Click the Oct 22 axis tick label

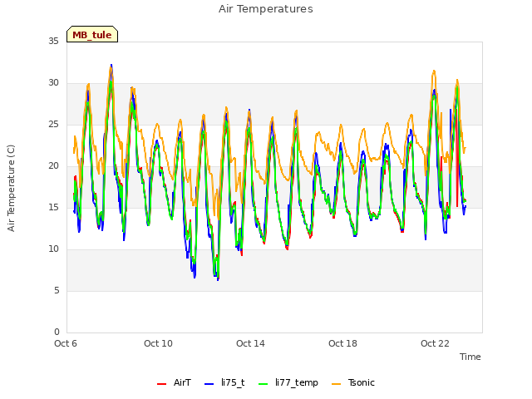[x=435, y=343]
